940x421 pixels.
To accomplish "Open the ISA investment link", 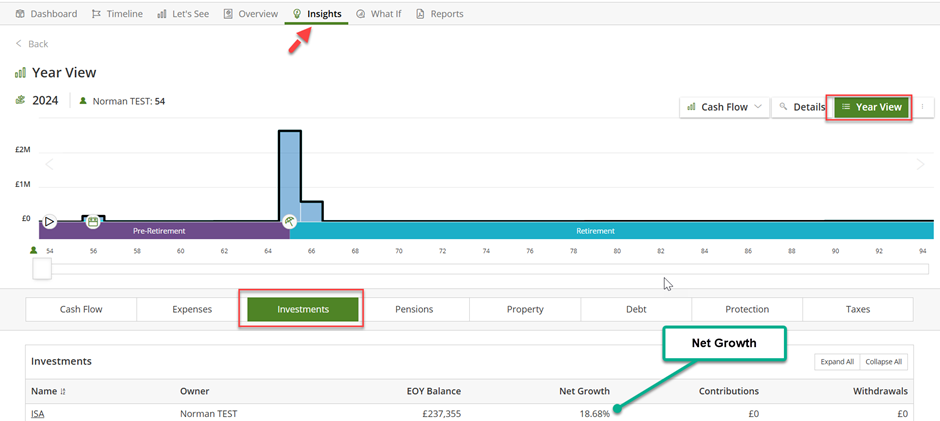I will (37, 414).
